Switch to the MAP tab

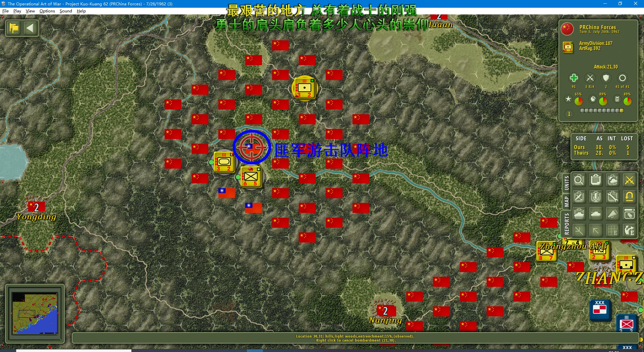[567, 202]
